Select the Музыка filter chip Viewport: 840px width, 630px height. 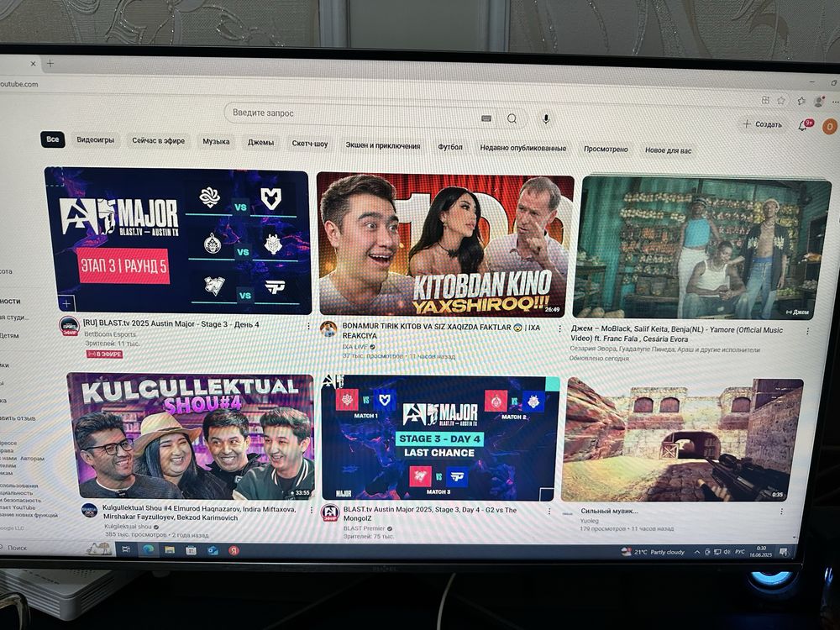click(x=216, y=141)
